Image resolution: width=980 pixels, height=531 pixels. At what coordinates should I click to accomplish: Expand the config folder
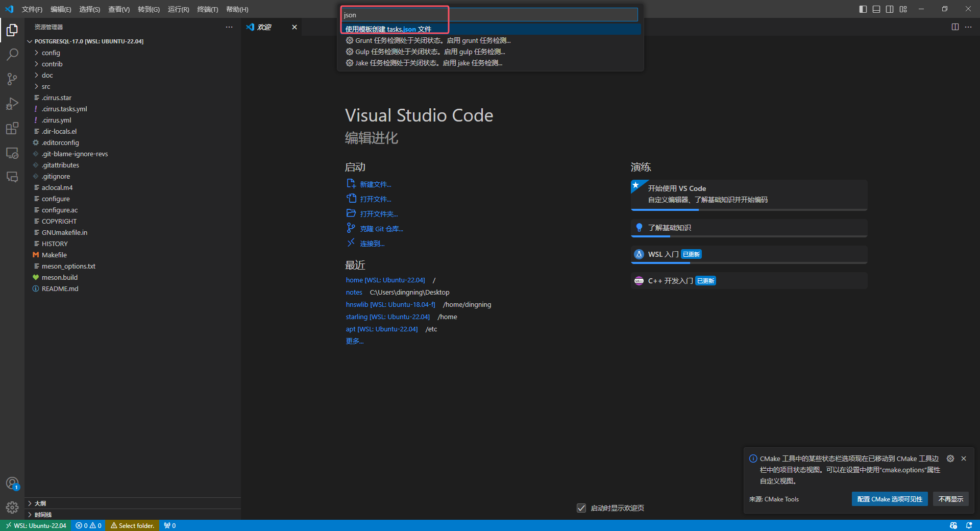[x=51, y=53]
